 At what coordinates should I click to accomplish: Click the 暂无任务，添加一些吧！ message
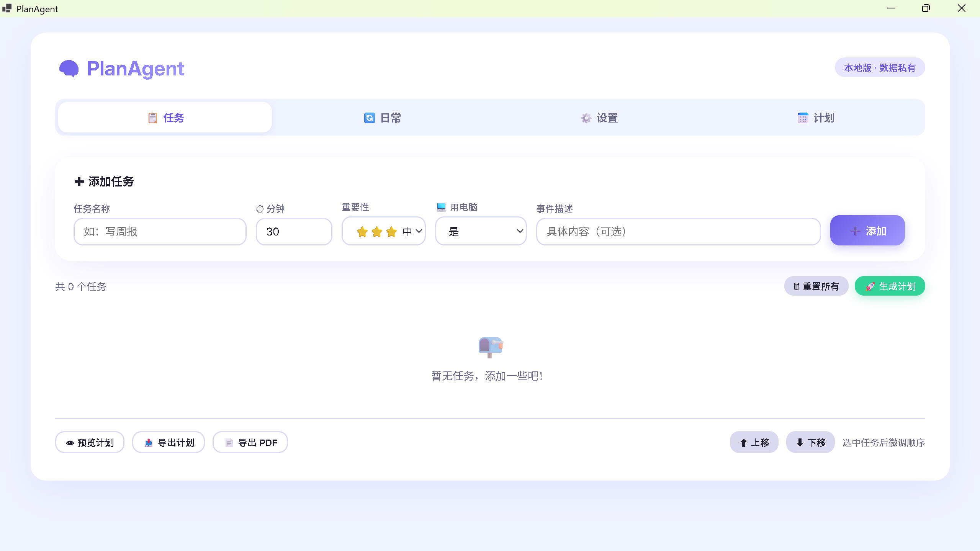click(487, 376)
